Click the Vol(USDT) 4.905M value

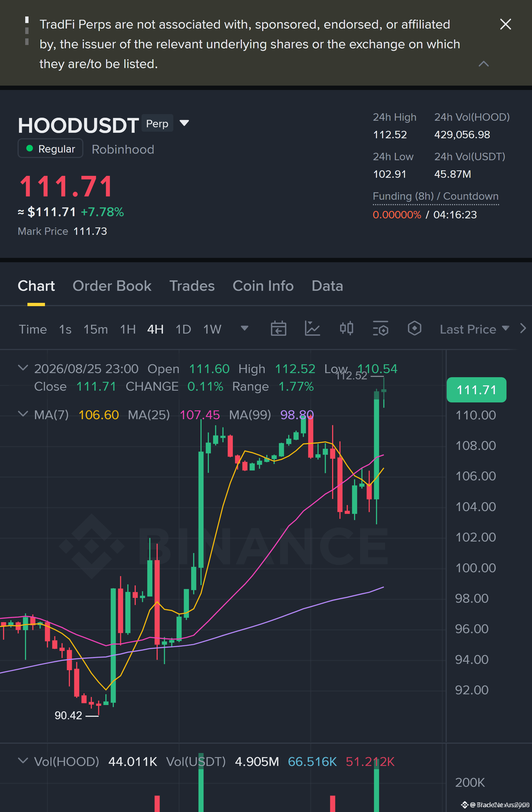point(257,762)
